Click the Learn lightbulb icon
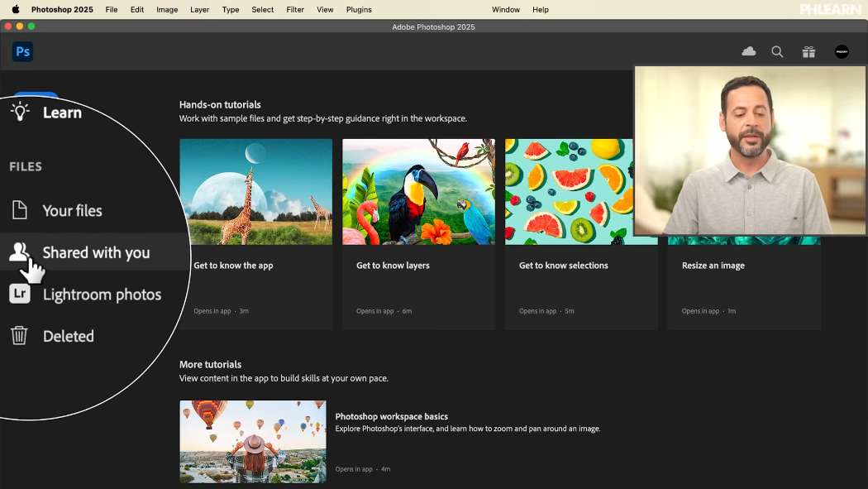Screen dimensions: 868x489 [x=20, y=112]
